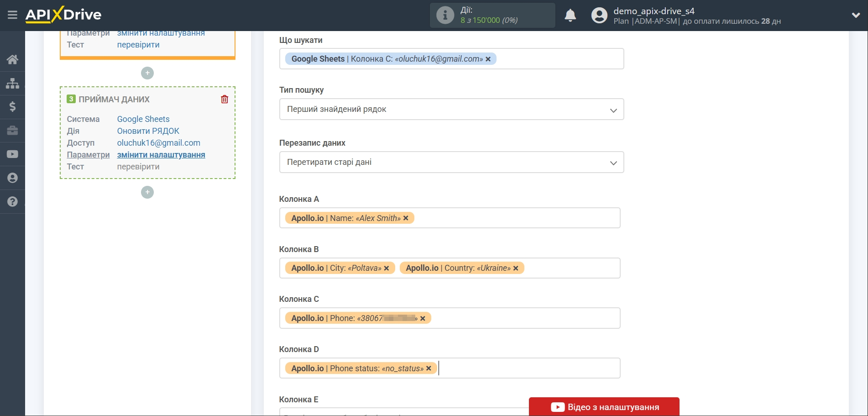Remove the Apollo.io City «Poltava» tag
Image resolution: width=868 pixels, height=416 pixels.
click(x=386, y=268)
